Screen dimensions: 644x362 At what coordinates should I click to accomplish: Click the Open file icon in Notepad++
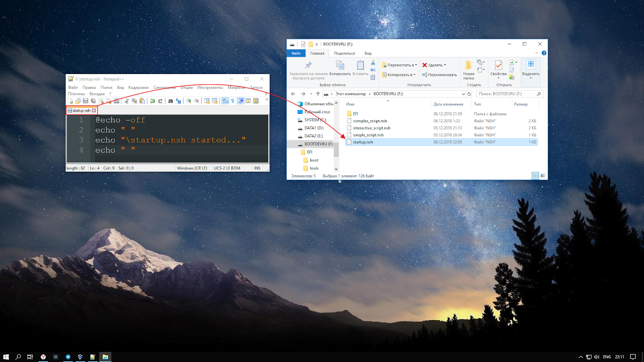(x=78, y=101)
